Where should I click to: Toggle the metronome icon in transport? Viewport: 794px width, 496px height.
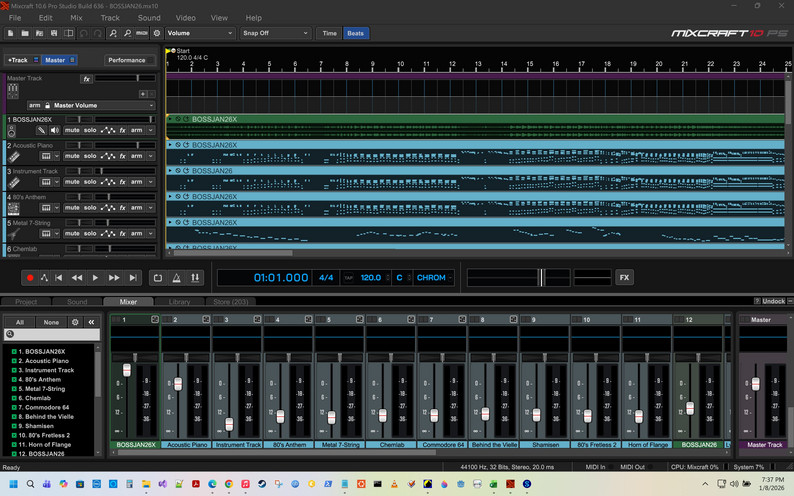point(177,277)
